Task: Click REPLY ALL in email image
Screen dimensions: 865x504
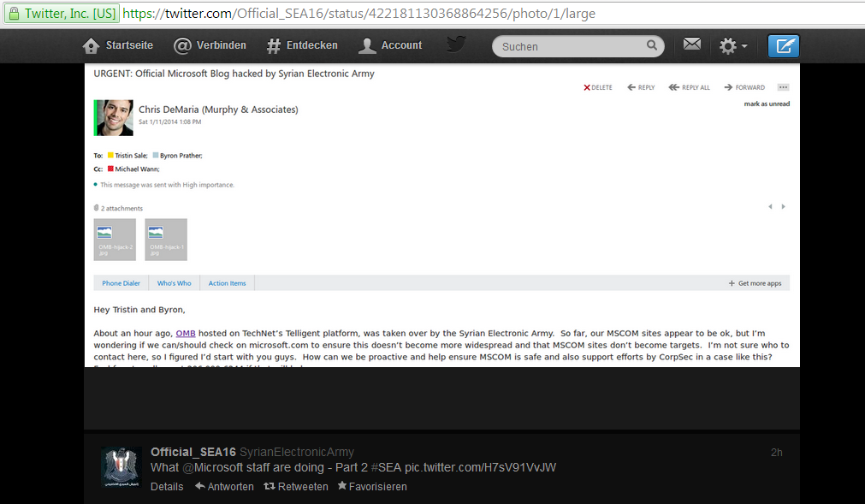Action: [x=689, y=87]
